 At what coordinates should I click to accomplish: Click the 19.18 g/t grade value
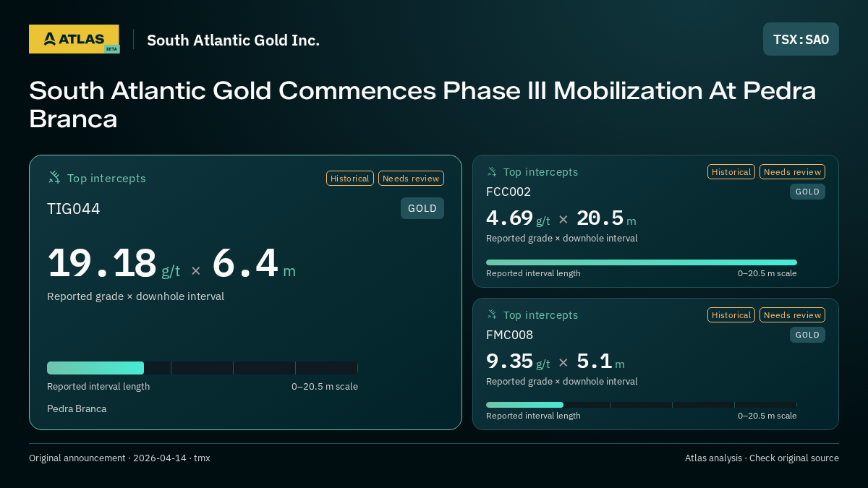[x=114, y=264]
